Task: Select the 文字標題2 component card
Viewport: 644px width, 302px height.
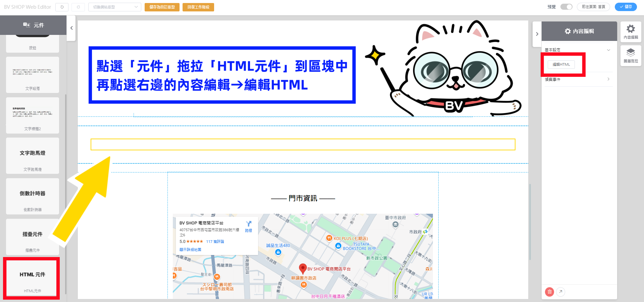Action: [33, 115]
